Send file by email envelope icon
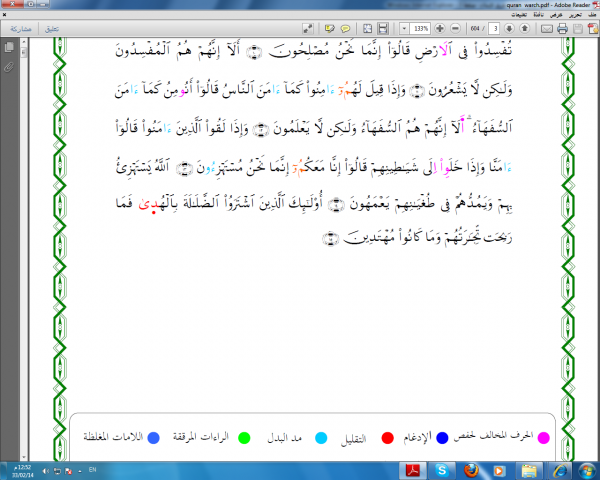The width and height of the screenshot is (600, 480). tap(546, 29)
